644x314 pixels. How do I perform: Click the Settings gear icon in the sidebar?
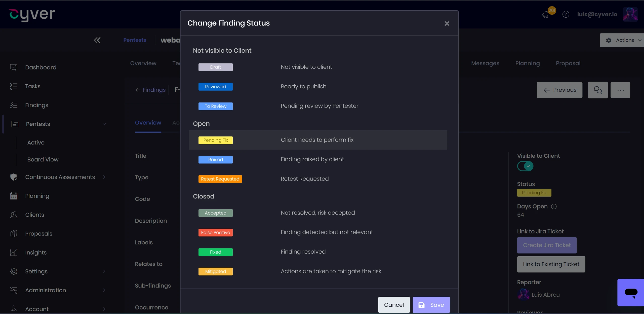[x=14, y=271]
